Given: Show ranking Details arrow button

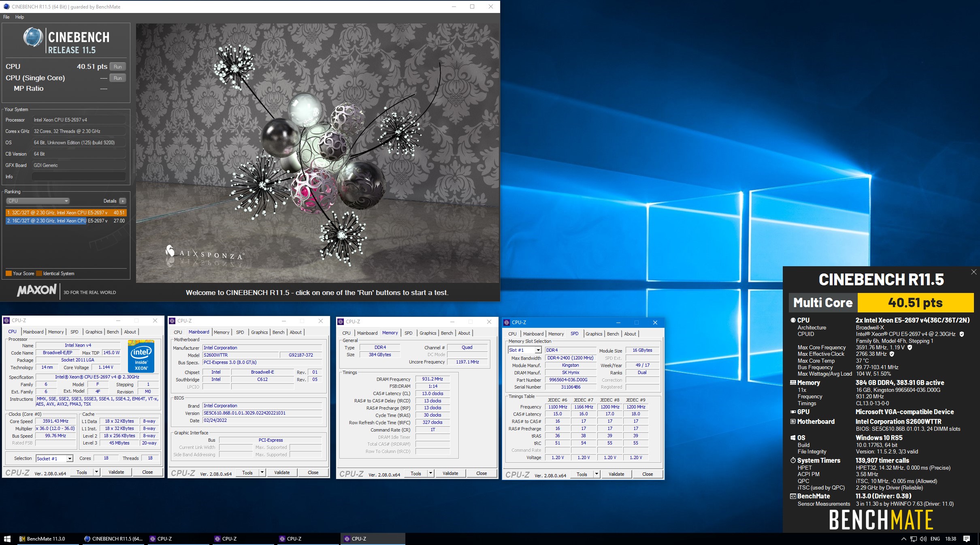Looking at the screenshot, I should pyautogui.click(x=123, y=201).
